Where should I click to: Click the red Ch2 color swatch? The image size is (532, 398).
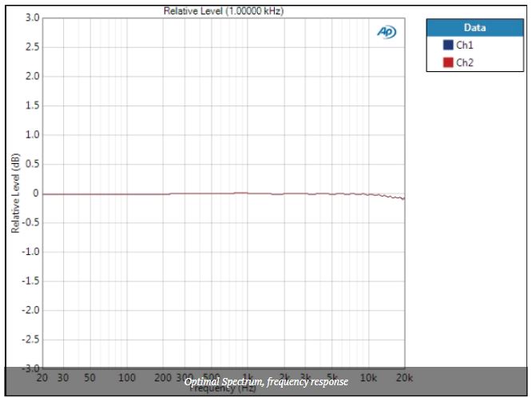[x=448, y=62]
